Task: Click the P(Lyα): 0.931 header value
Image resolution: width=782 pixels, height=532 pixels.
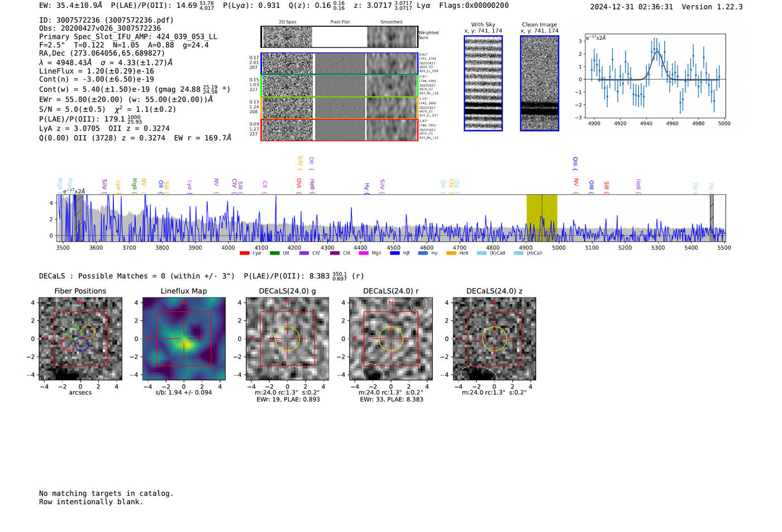Action: click(x=251, y=6)
